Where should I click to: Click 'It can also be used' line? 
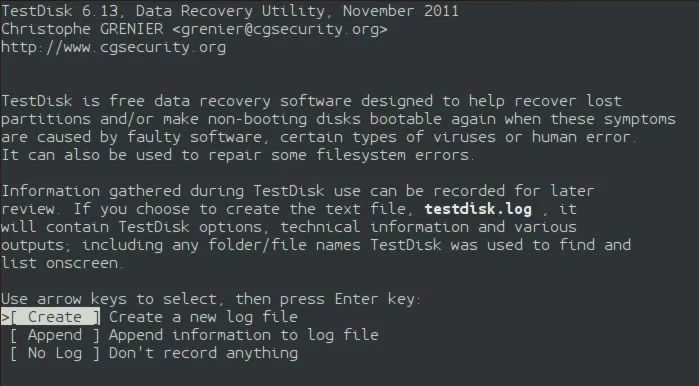tap(238, 155)
